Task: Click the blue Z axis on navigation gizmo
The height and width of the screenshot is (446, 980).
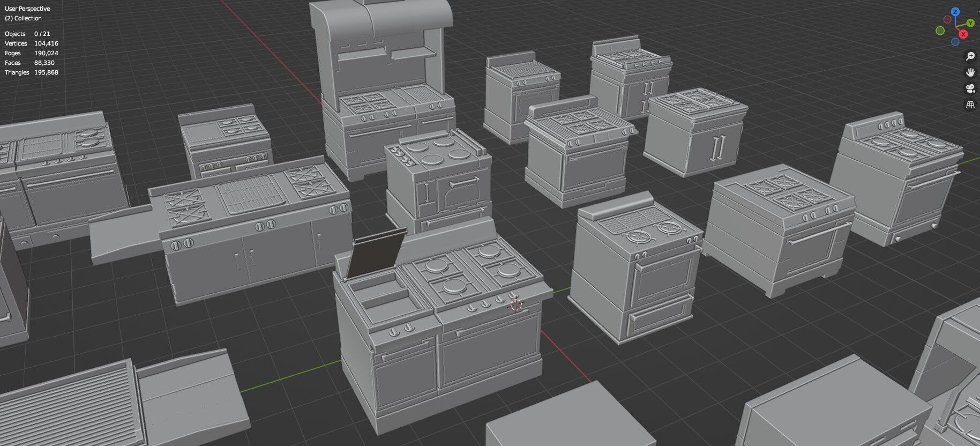Action: coord(955,12)
